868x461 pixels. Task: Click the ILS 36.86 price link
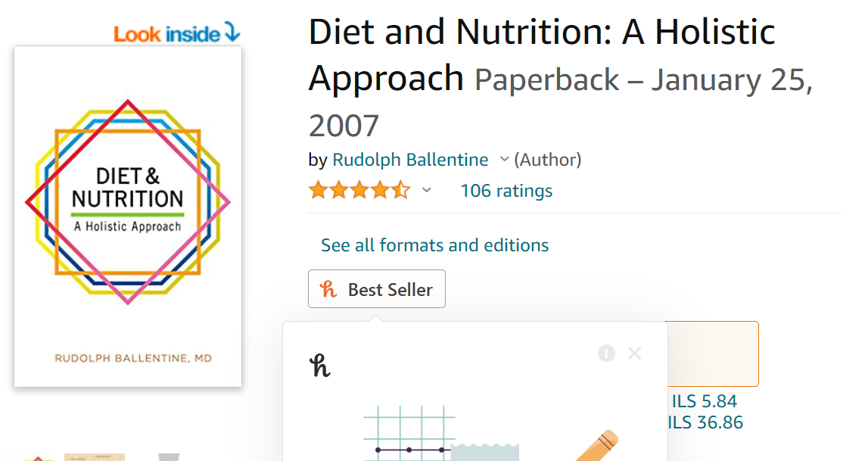tap(706, 422)
